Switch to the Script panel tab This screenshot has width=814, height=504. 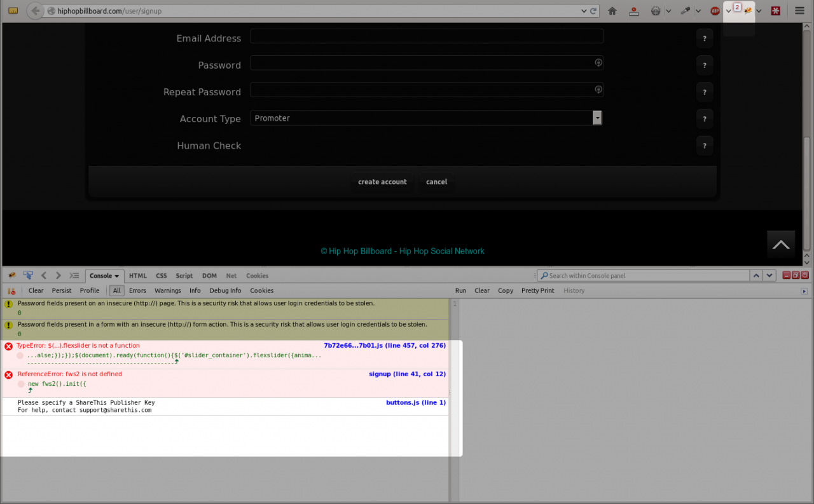184,276
